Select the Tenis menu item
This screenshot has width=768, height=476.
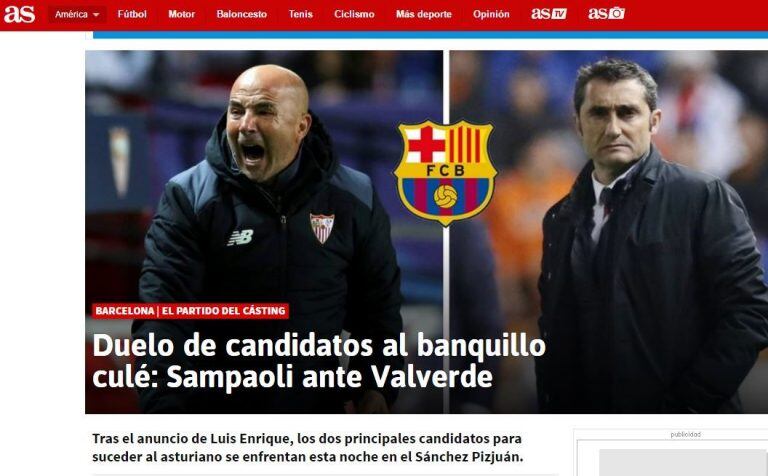pos(300,14)
